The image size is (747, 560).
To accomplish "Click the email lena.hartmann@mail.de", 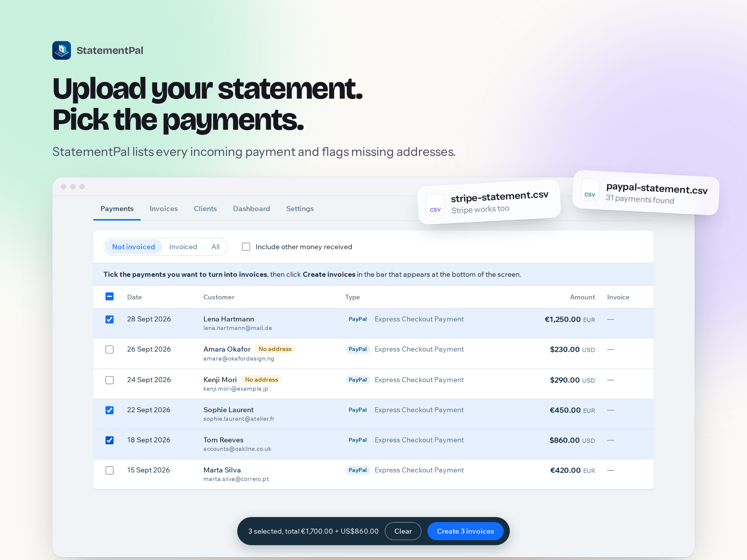I will click(x=237, y=328).
